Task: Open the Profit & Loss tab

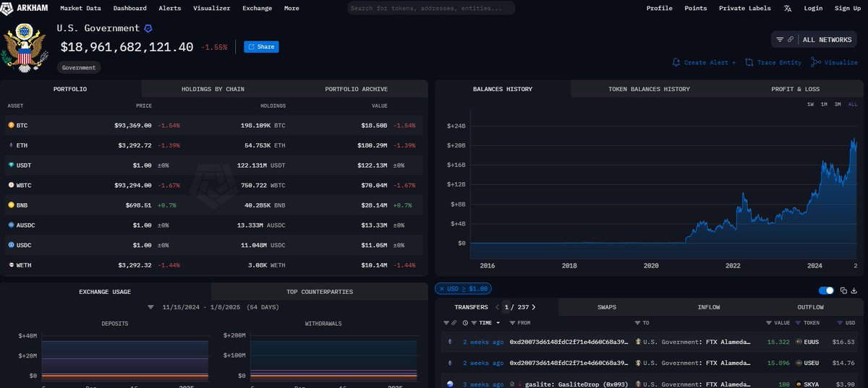Action: coord(796,89)
